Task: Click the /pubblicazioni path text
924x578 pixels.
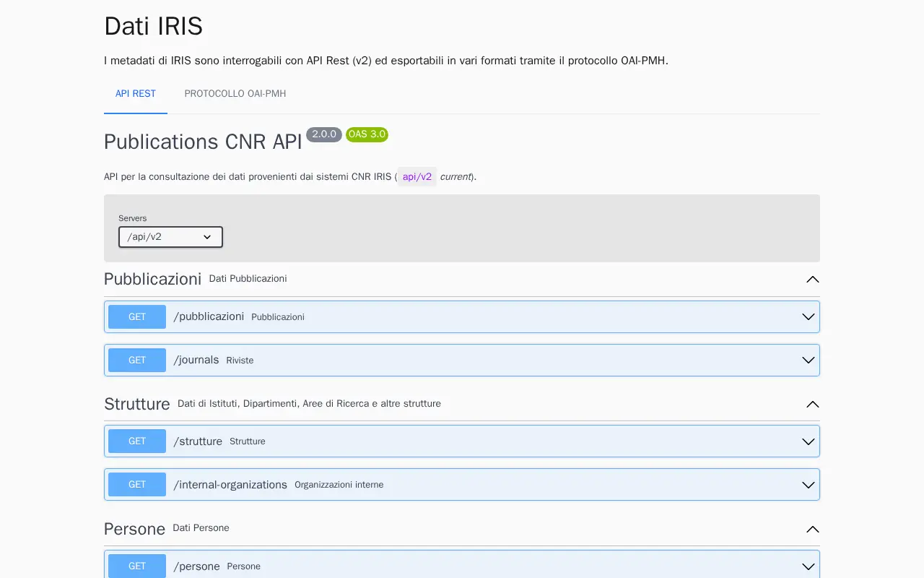Action: pos(209,316)
